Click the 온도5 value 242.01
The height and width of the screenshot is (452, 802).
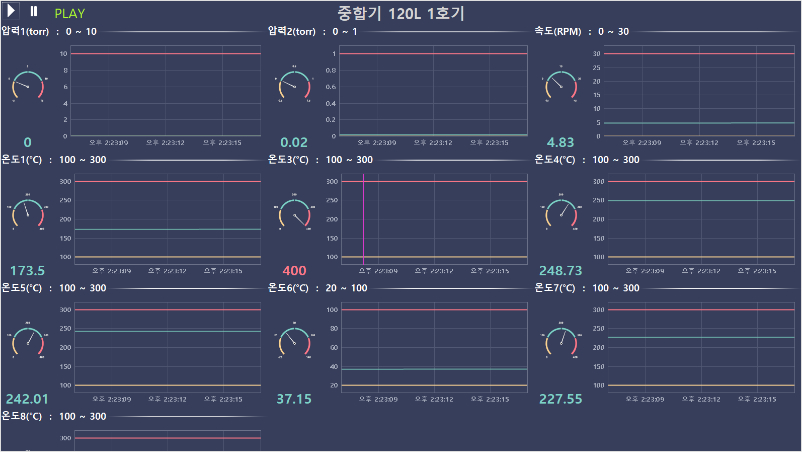(27, 399)
